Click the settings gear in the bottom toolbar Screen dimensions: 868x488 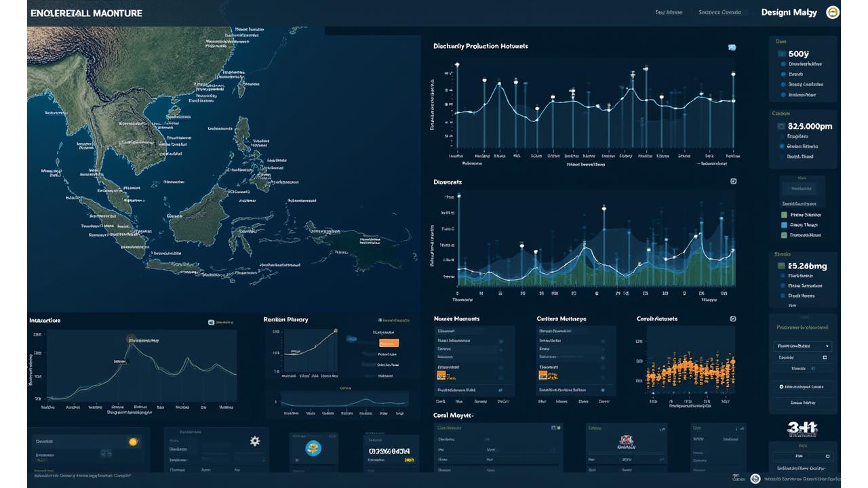254,441
